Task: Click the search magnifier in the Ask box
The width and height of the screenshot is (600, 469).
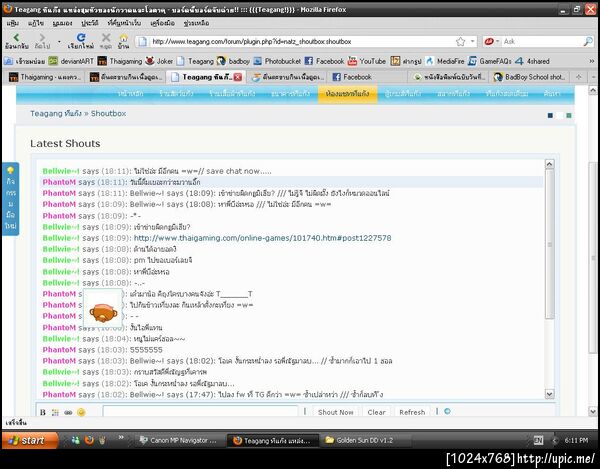Action: point(588,41)
